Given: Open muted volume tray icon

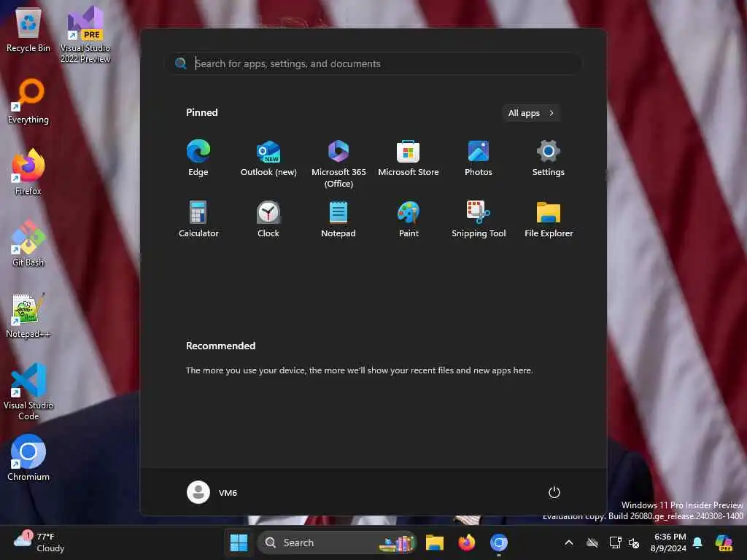Looking at the screenshot, I should (x=634, y=542).
